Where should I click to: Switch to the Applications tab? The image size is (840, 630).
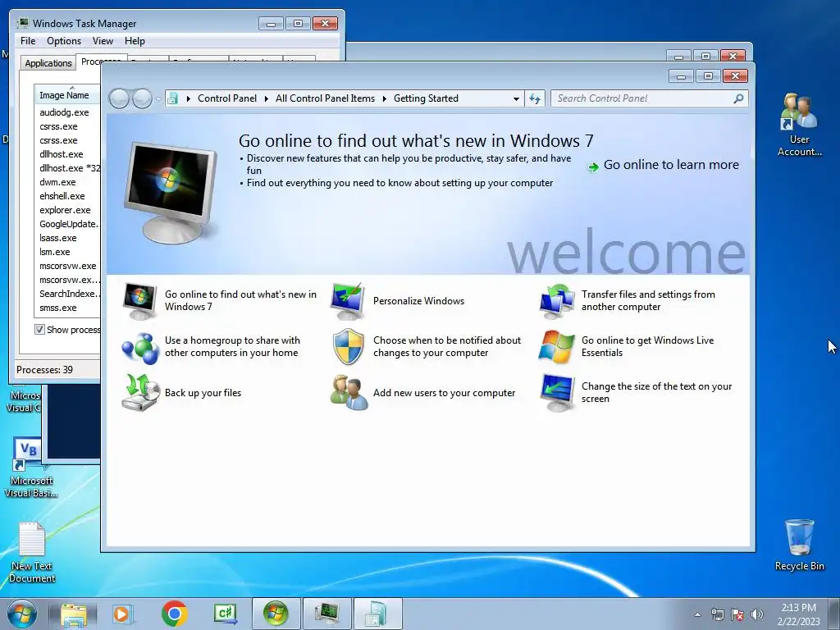(48, 63)
